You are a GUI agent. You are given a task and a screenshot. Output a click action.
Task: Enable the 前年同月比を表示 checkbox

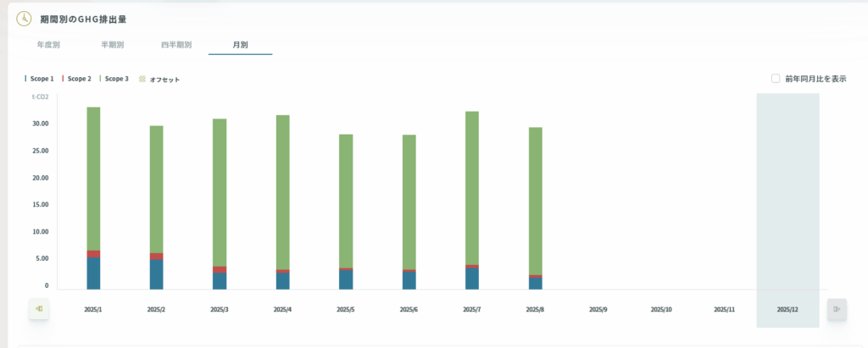776,79
